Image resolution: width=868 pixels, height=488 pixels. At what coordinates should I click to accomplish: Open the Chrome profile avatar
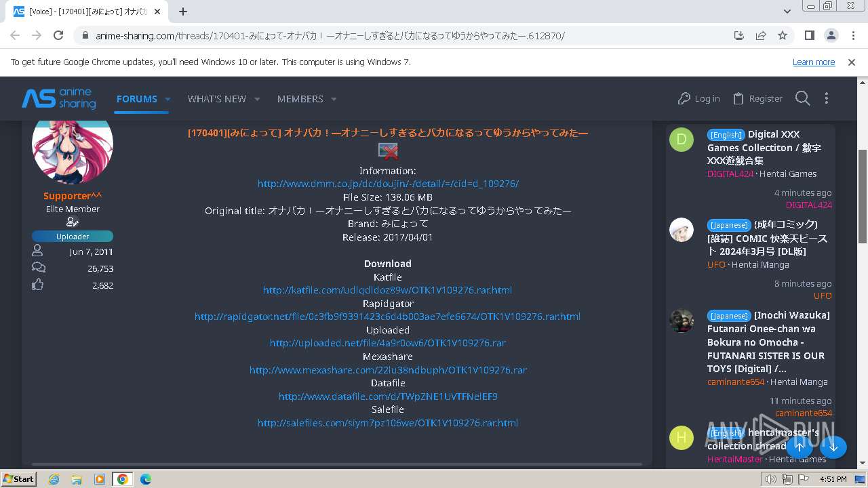(x=831, y=35)
